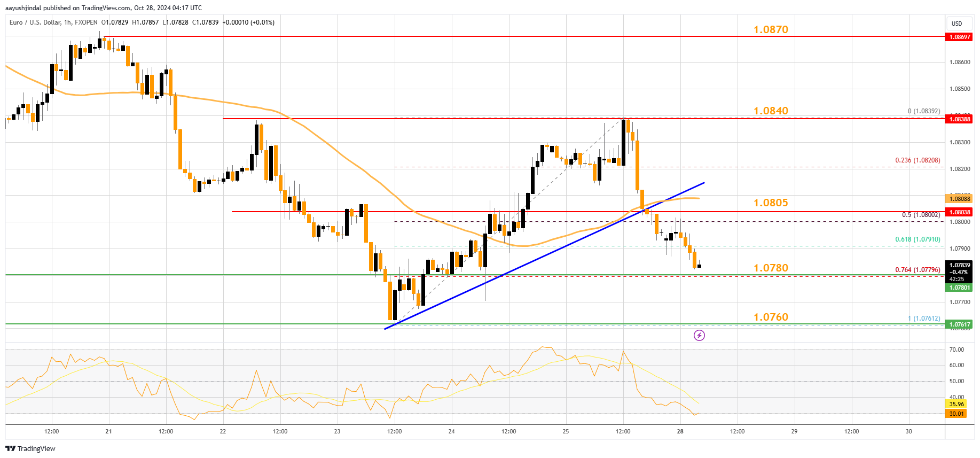Click the 0.236 (1.08208) Fibonacci label
Viewport: 980px width, 458px height.
click(918, 160)
